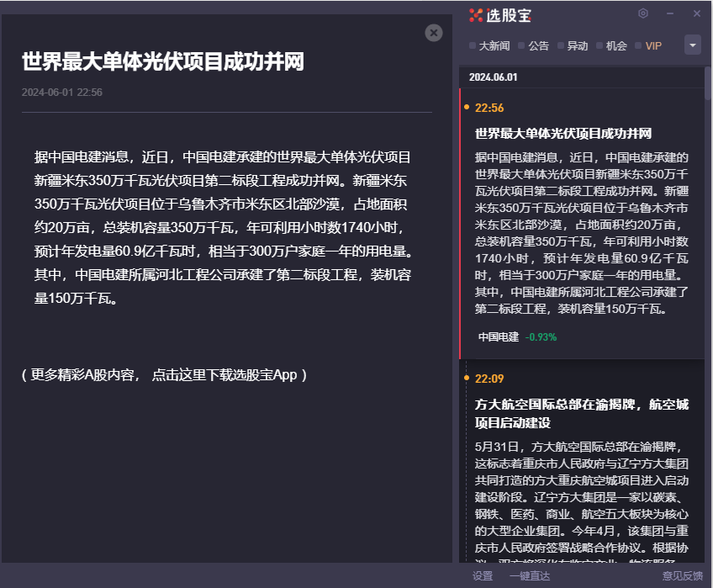Check the 机会 filter checkbox
Viewport: 713px width, 588px height.
(599, 45)
